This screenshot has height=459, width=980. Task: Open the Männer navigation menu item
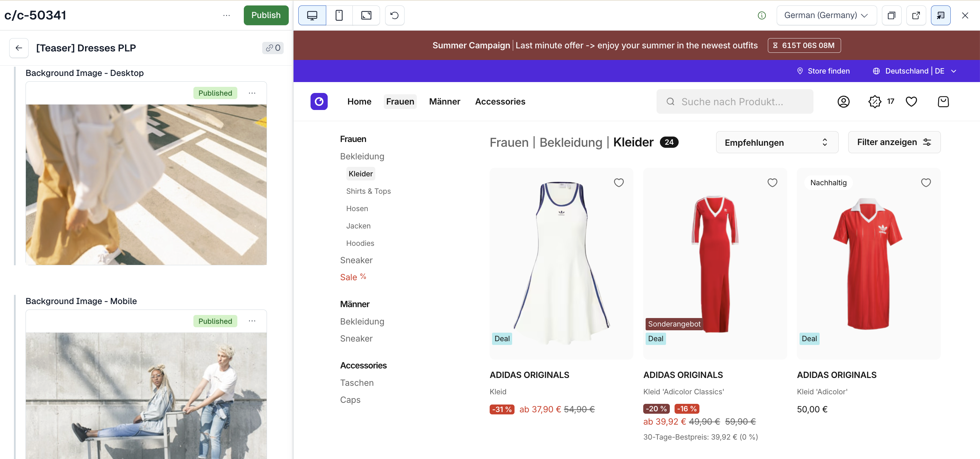point(444,101)
